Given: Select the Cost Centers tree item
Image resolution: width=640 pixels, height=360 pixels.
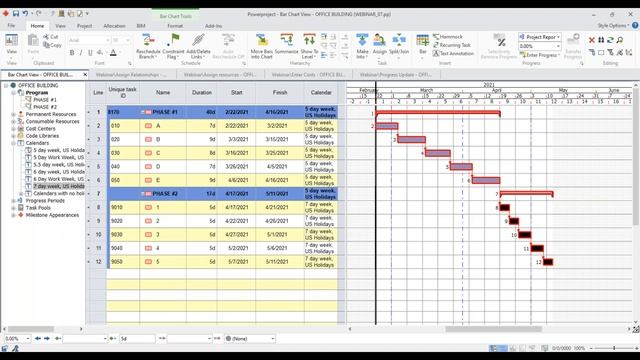Looking at the screenshot, I should (x=40, y=129).
